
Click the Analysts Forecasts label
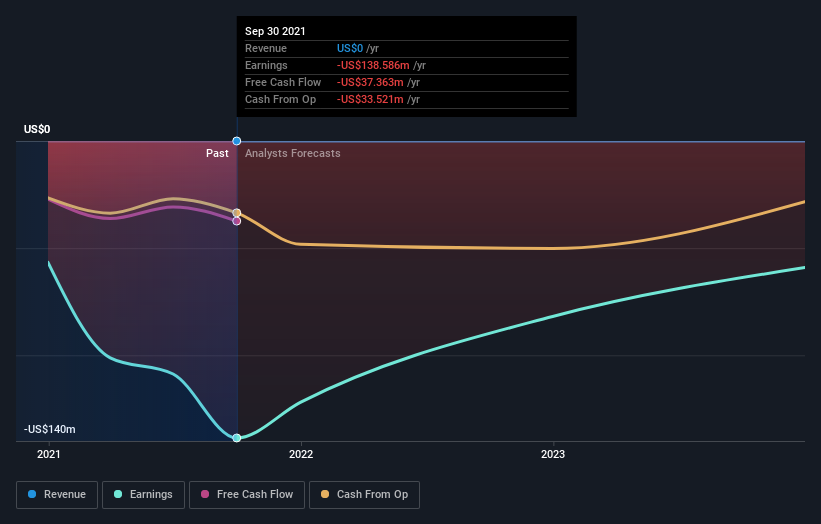[293, 153]
